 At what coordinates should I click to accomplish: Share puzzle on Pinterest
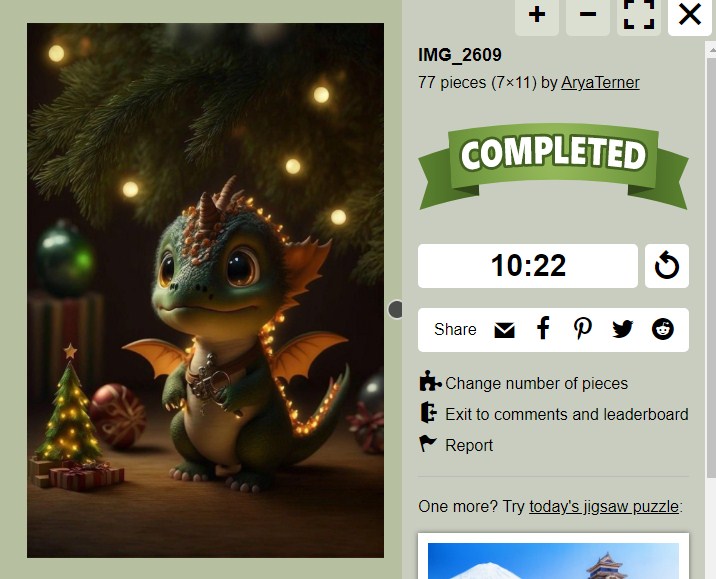(x=583, y=329)
